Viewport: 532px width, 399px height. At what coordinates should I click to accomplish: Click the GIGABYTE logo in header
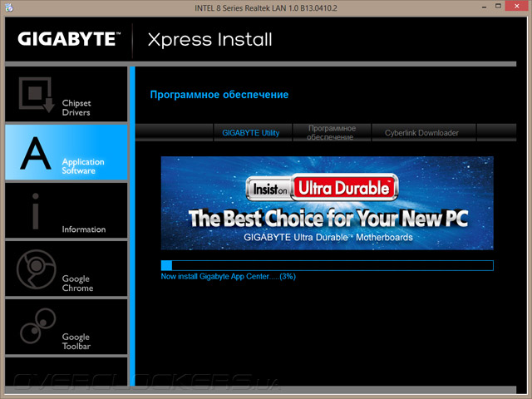[69, 39]
